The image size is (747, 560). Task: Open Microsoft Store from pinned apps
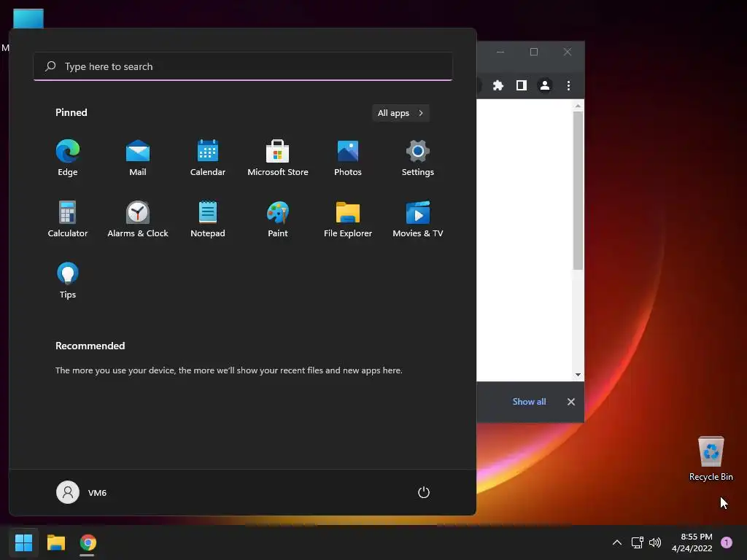pos(278,158)
